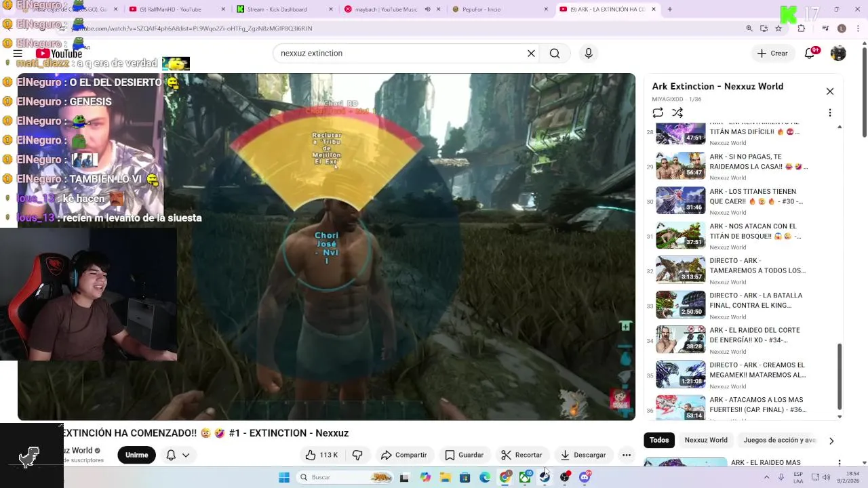Open File Explorer from taskbar
This screenshot has width=868, height=488.
[x=445, y=477]
